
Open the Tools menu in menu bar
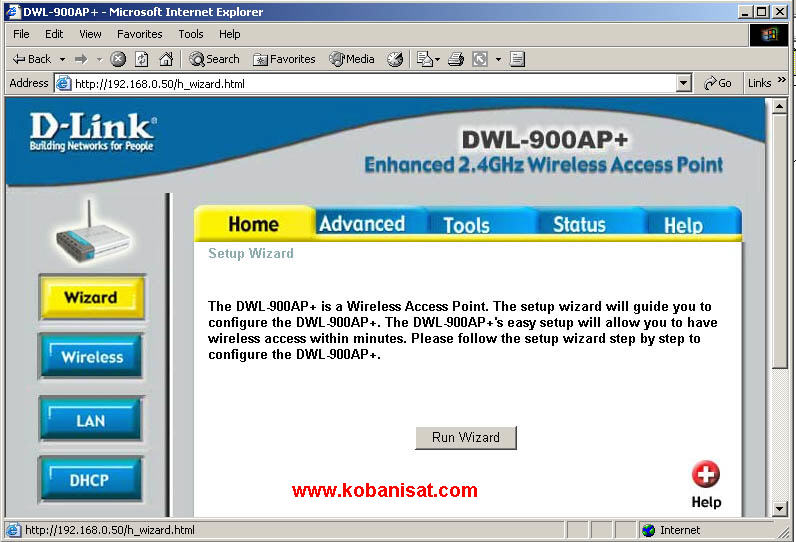190,34
